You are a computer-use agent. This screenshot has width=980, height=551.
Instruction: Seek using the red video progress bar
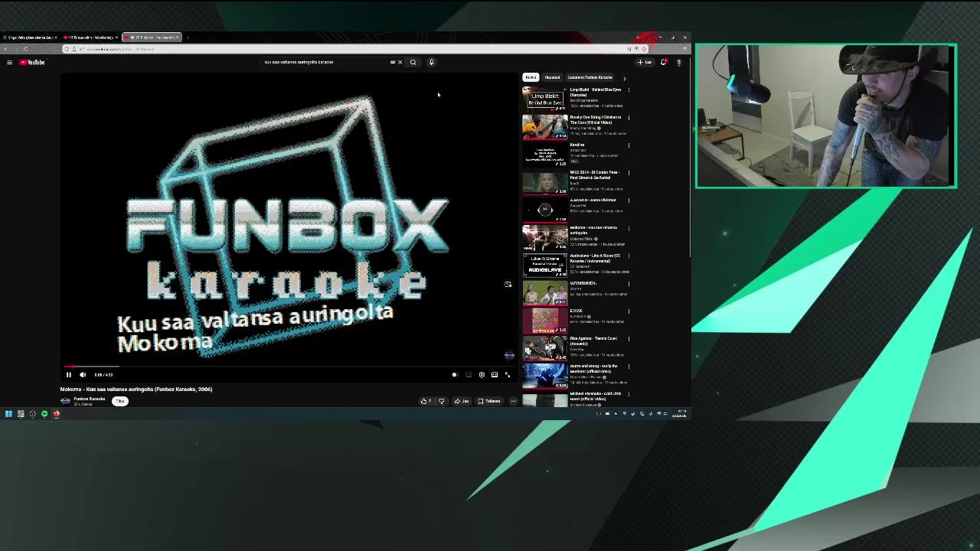click(x=289, y=367)
